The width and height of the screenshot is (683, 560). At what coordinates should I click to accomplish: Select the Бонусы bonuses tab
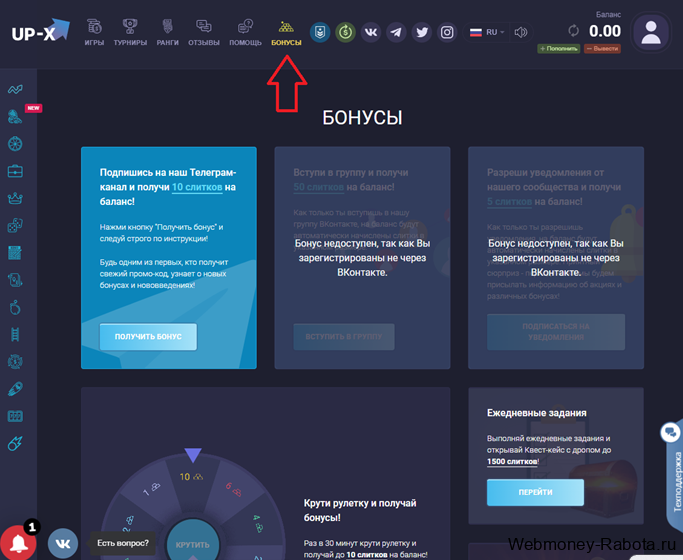pos(286,33)
